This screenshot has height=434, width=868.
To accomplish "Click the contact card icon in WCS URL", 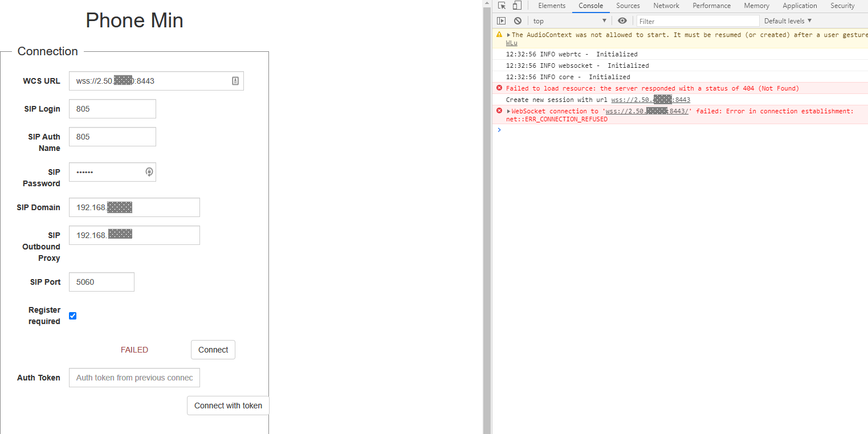I will 235,81.
